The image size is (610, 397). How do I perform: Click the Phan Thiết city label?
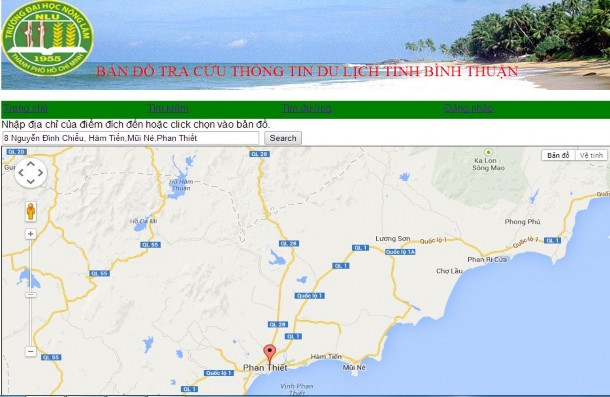265,368
